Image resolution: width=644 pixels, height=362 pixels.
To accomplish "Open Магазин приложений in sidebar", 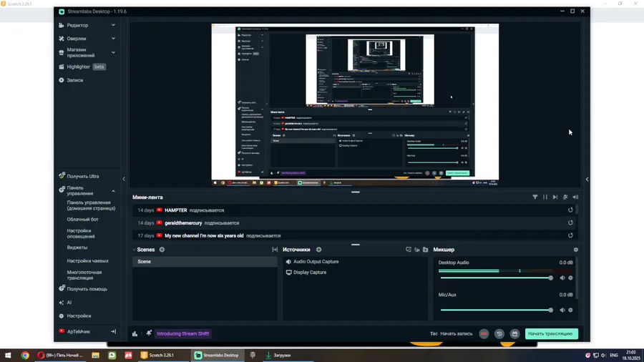I will pyautogui.click(x=81, y=52).
